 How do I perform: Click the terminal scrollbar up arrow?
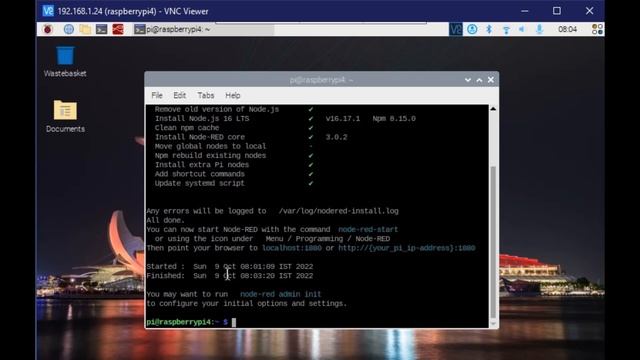[493, 109]
